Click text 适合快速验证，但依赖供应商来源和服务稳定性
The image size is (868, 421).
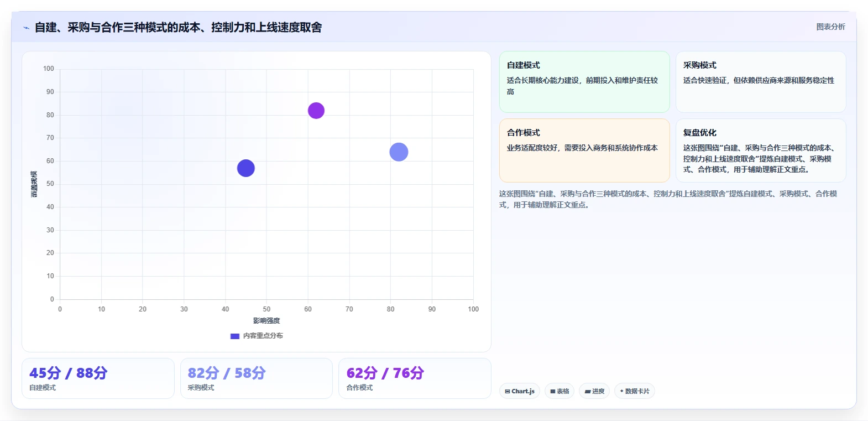[759, 80]
